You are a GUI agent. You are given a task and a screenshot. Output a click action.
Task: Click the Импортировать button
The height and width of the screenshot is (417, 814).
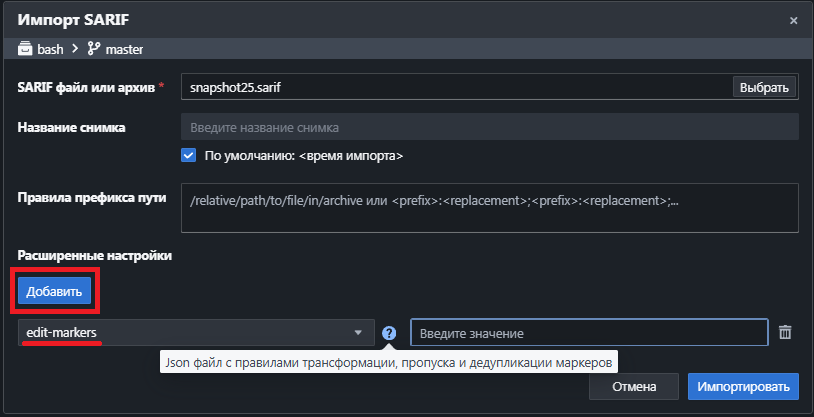(x=743, y=386)
